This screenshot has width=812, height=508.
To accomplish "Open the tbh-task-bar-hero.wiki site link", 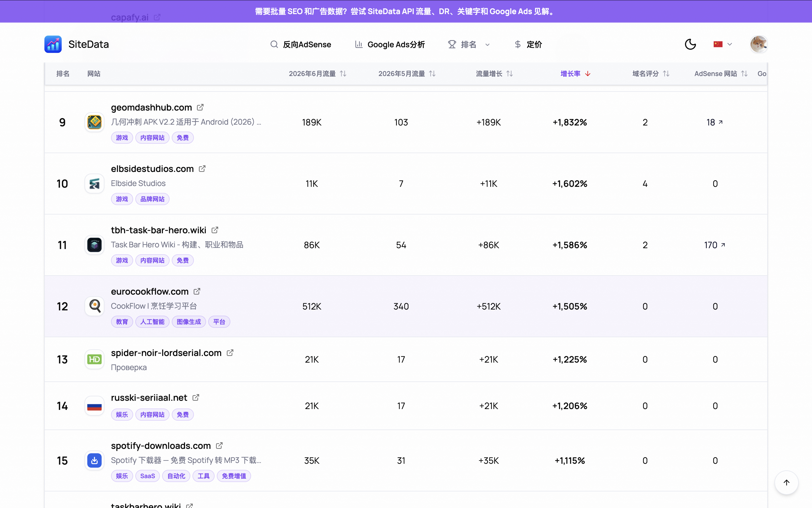I will 159,230.
